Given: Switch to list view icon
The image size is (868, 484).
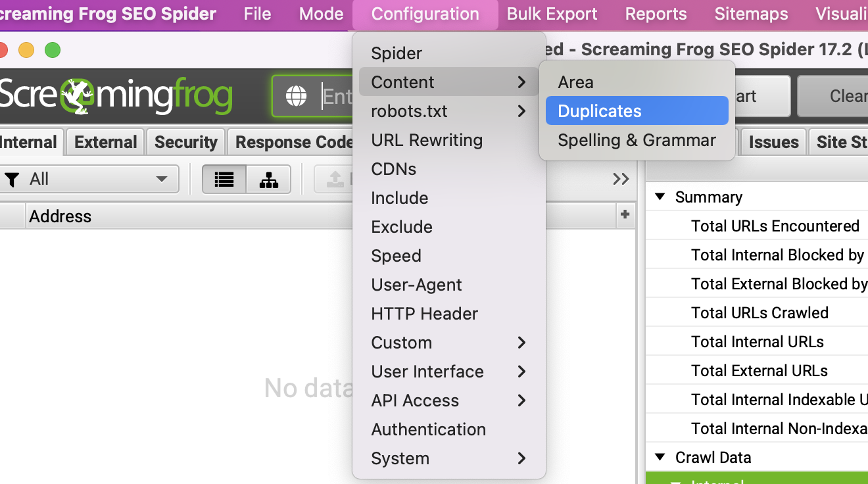Looking at the screenshot, I should pos(224,180).
